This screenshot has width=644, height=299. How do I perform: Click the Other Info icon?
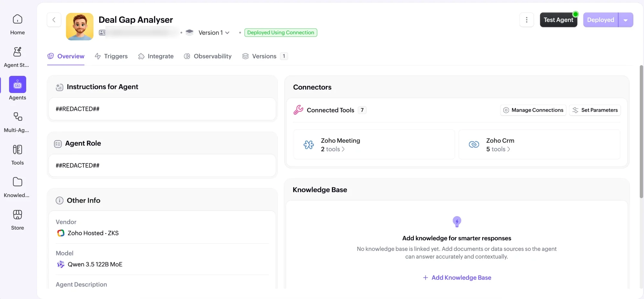tap(59, 201)
